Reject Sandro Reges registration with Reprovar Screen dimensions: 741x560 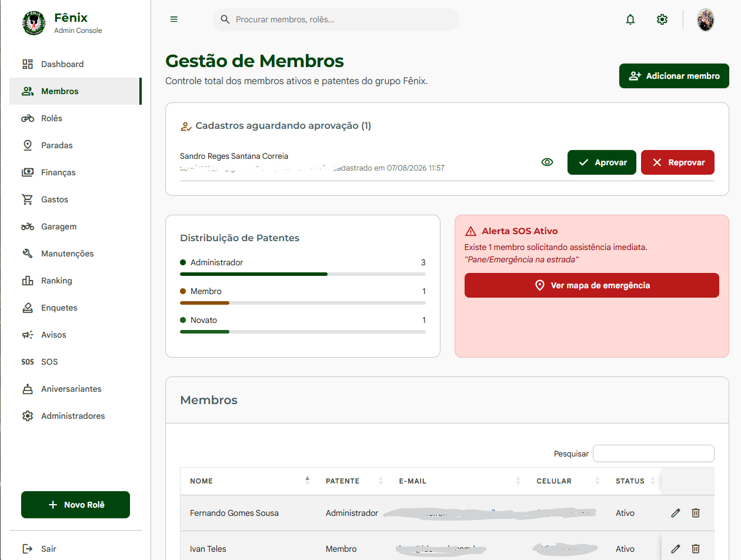(677, 162)
